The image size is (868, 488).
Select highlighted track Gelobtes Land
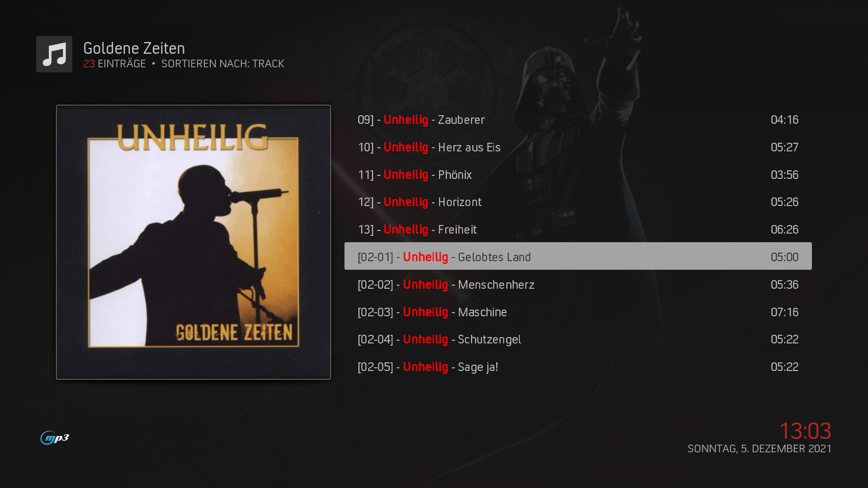(x=578, y=256)
